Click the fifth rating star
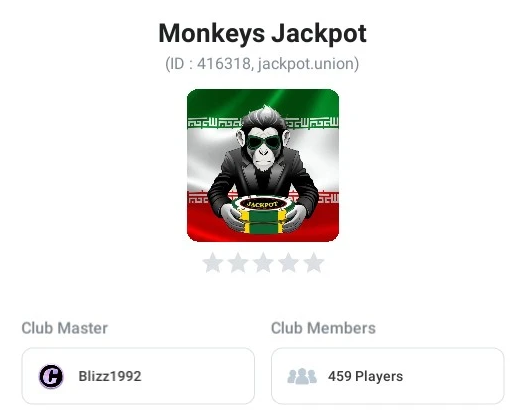Screen dimensions: 526x418 pyautogui.click(x=313, y=263)
